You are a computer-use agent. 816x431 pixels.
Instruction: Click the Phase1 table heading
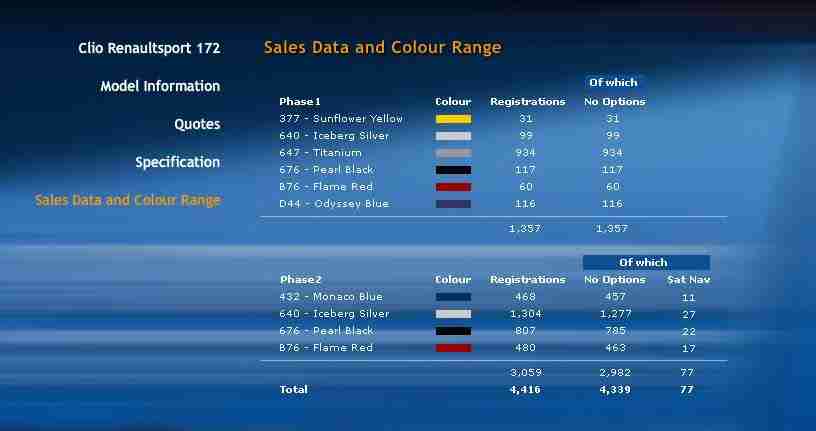[x=300, y=102]
